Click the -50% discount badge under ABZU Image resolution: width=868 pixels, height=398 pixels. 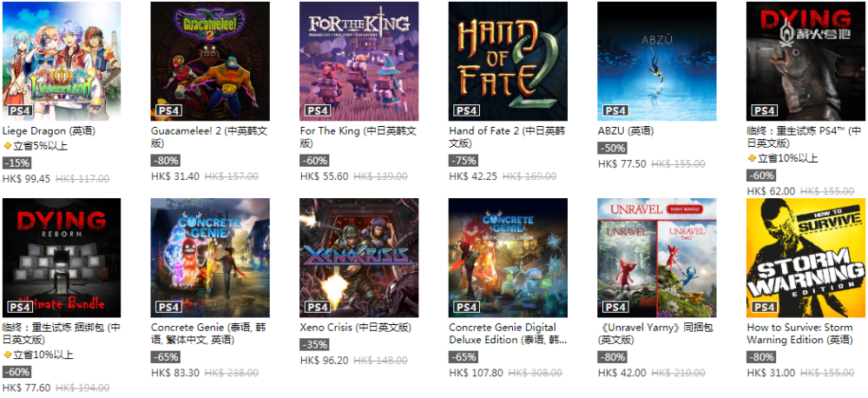click(612, 149)
